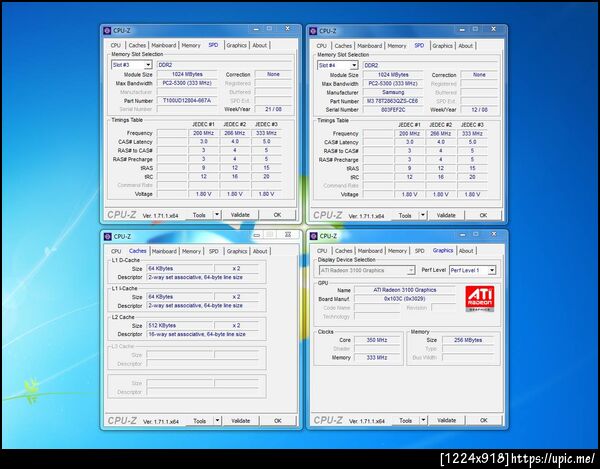Open Graphics tab in Caches window
Image resolution: width=600 pixels, height=469 pixels.
(236, 251)
